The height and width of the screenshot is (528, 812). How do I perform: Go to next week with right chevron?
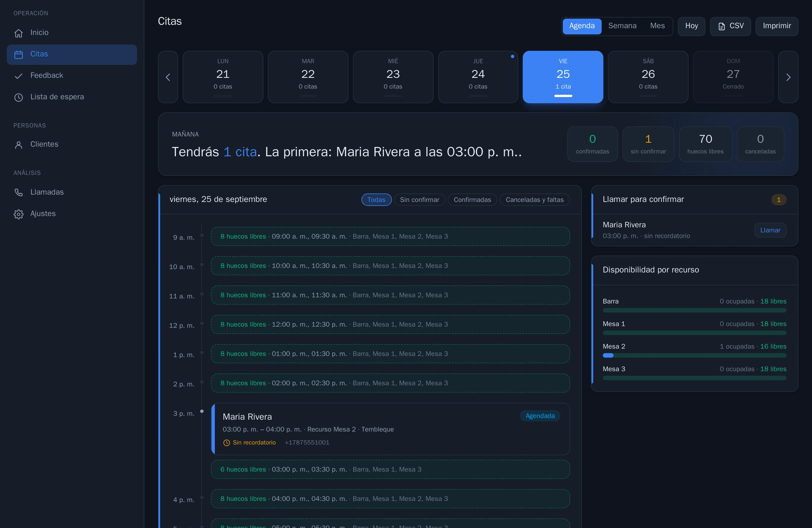pyautogui.click(x=788, y=77)
